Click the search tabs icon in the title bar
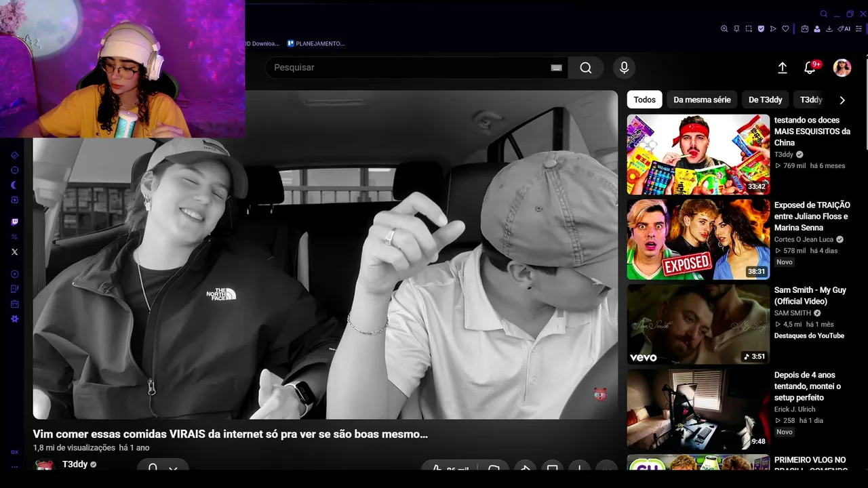This screenshot has height=488, width=868. pos(824,14)
